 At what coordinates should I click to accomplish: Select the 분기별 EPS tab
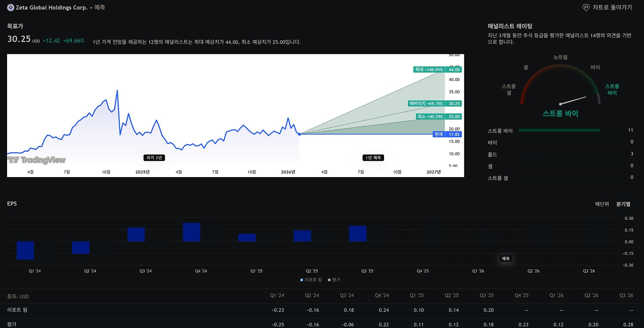pyautogui.click(x=623, y=204)
